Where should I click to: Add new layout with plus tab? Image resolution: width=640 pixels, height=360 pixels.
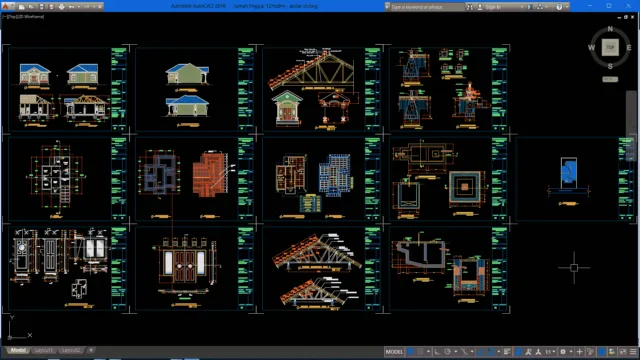[91, 350]
